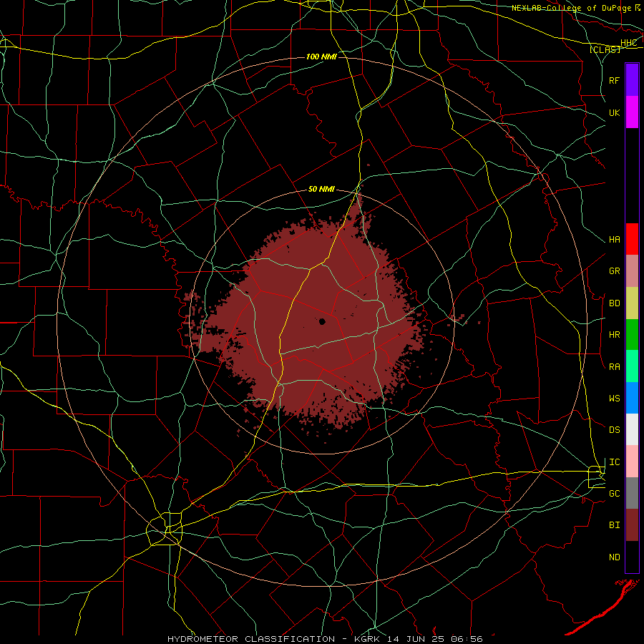Image resolution: width=644 pixels, height=644 pixels.
Task: Click the "HA" legend label
Action: tap(614, 240)
